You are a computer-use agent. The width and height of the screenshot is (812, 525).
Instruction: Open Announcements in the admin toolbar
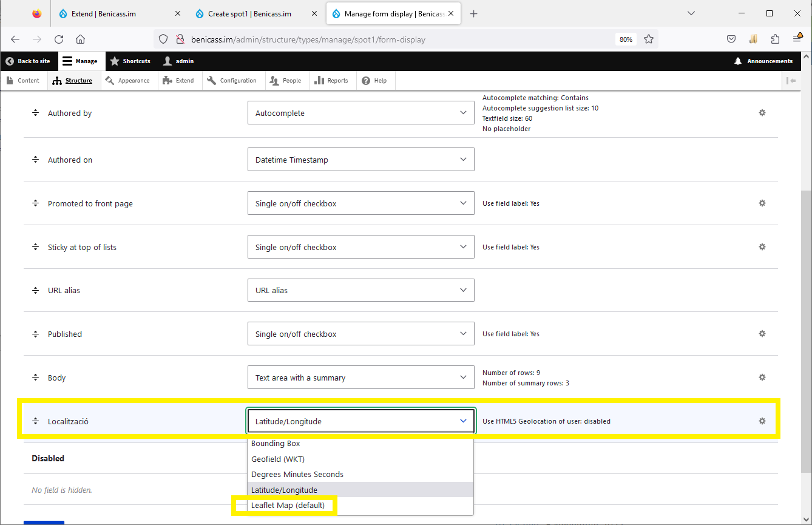pyautogui.click(x=763, y=61)
